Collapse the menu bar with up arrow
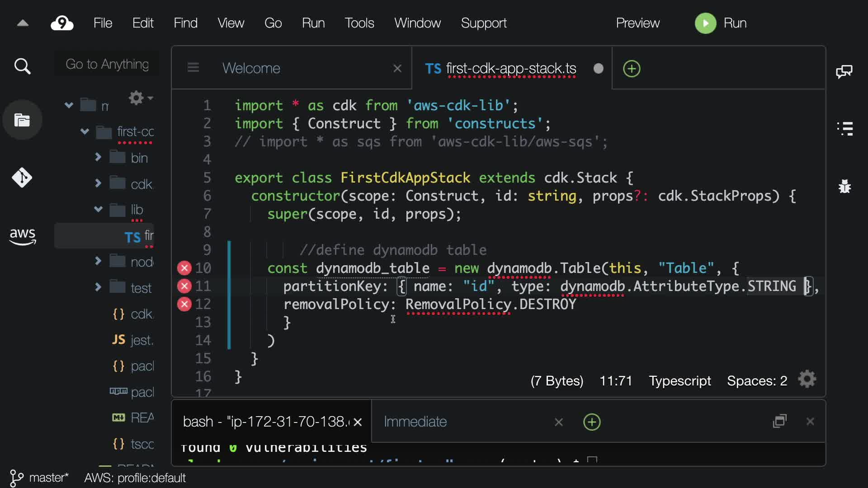The height and width of the screenshot is (488, 868). pyautogui.click(x=23, y=23)
